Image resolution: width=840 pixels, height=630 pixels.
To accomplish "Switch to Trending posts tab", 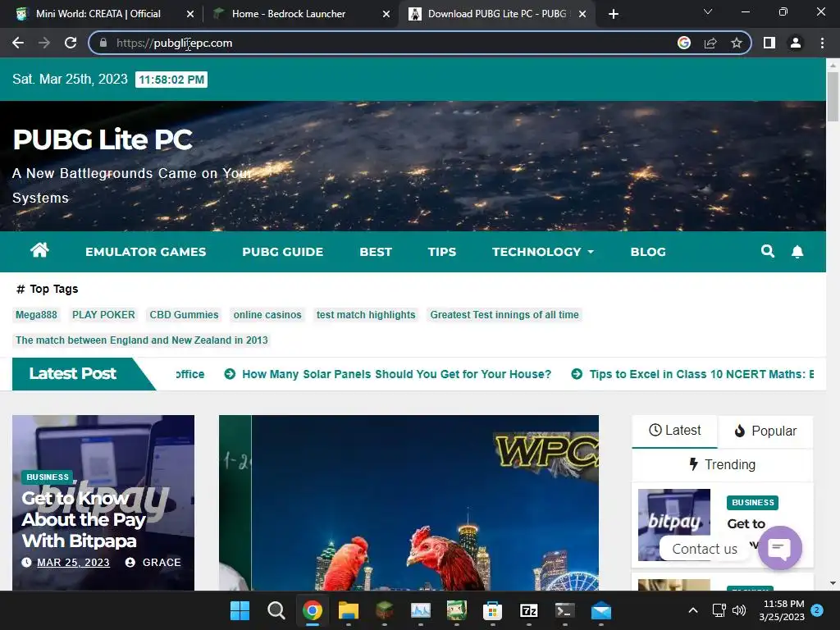I will (x=722, y=464).
